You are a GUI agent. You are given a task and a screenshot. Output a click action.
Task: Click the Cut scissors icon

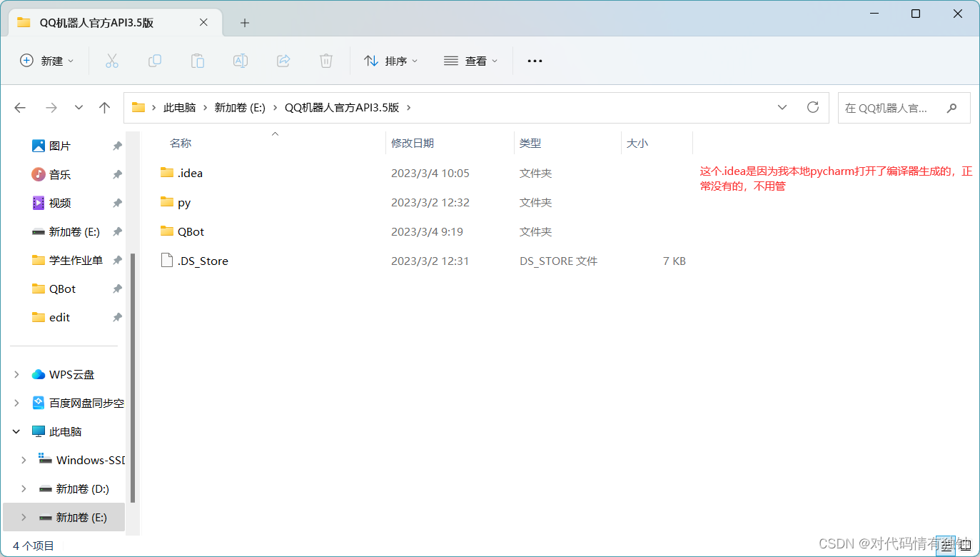point(111,61)
